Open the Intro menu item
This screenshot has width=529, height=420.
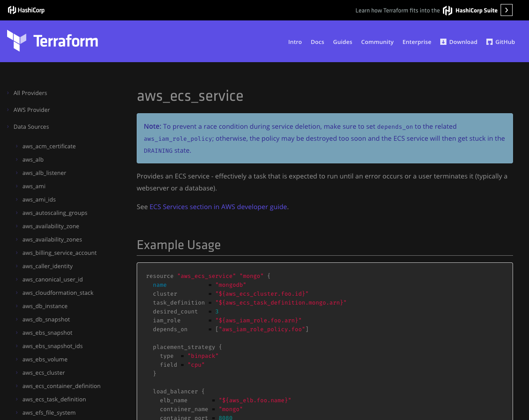point(295,42)
